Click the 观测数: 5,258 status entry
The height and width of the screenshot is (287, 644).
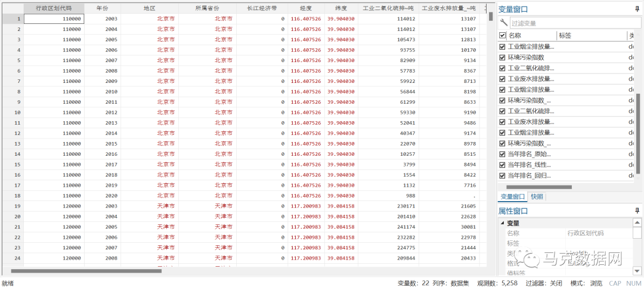(497, 283)
